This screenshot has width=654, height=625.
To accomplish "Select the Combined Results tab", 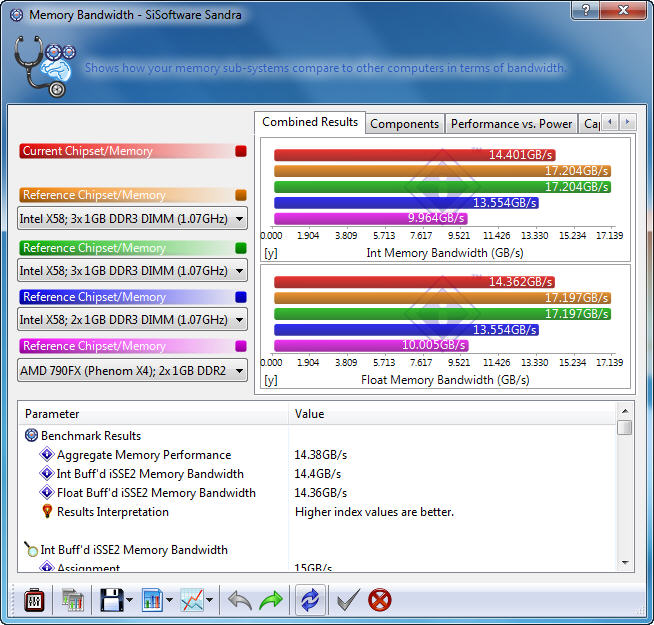I will pos(310,122).
